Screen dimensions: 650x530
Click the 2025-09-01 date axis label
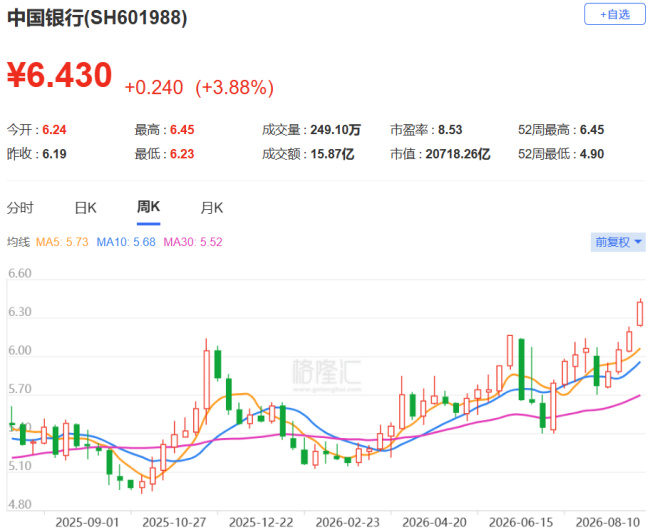coord(87,522)
